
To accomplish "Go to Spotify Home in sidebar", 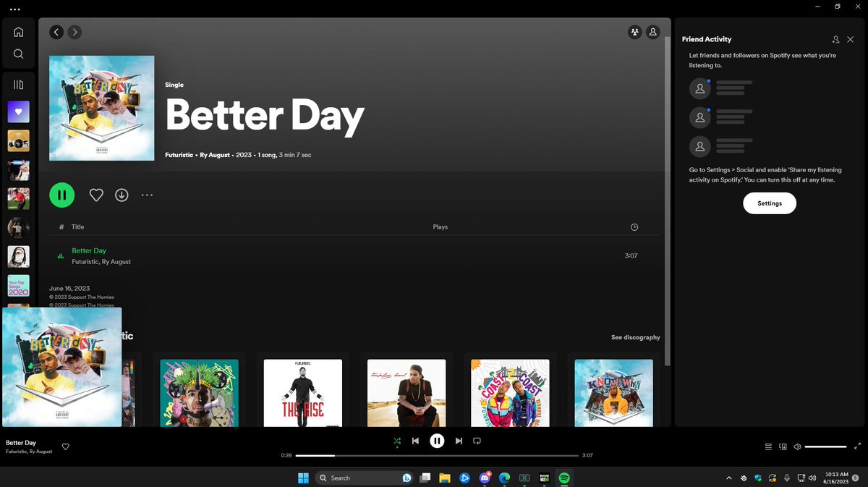I will [x=19, y=32].
